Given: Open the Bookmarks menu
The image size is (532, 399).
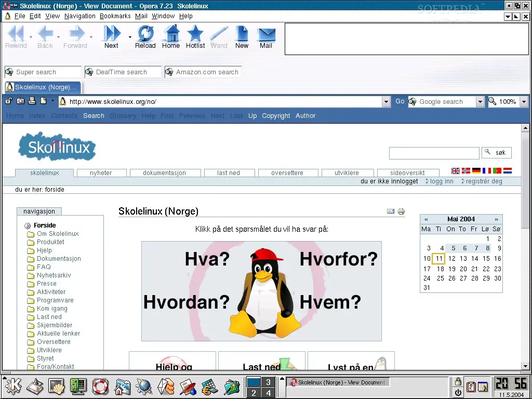Looking at the screenshot, I should pyautogui.click(x=115, y=16).
